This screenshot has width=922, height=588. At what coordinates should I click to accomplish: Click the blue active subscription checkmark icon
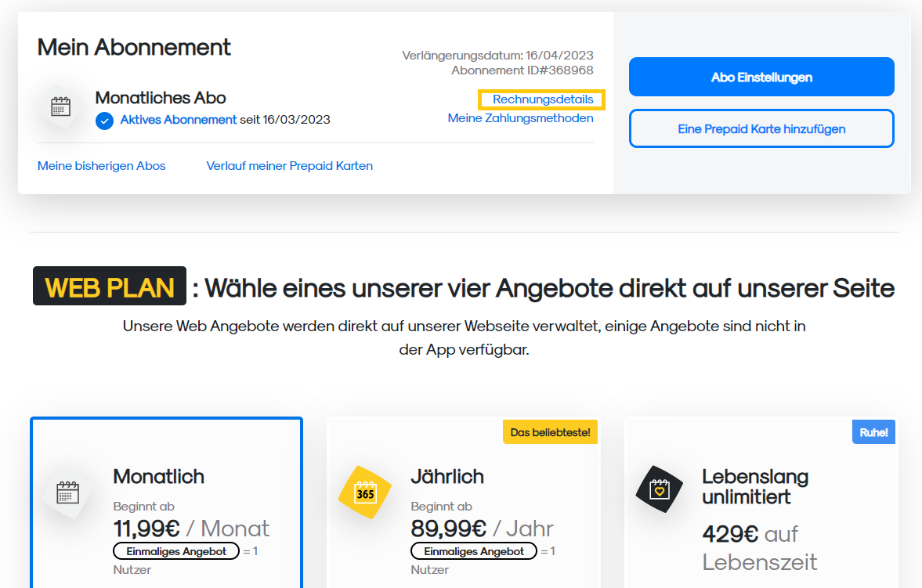(105, 121)
